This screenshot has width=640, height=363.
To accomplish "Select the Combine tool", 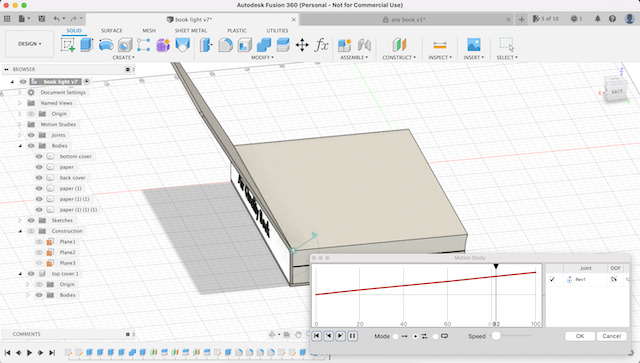I will [264, 45].
